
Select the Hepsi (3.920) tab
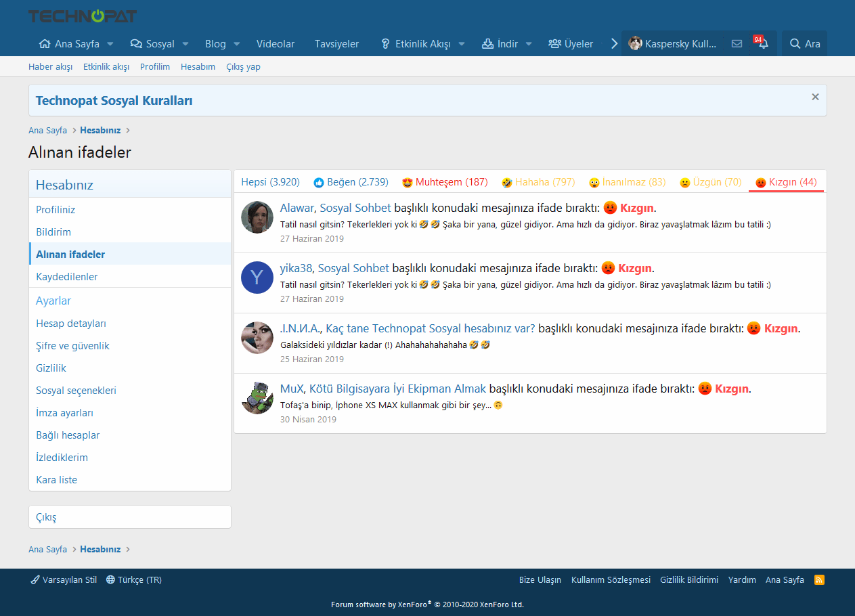pyautogui.click(x=270, y=182)
